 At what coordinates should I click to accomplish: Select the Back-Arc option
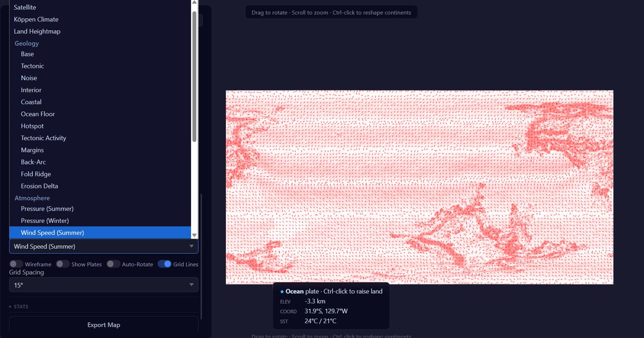(100, 162)
